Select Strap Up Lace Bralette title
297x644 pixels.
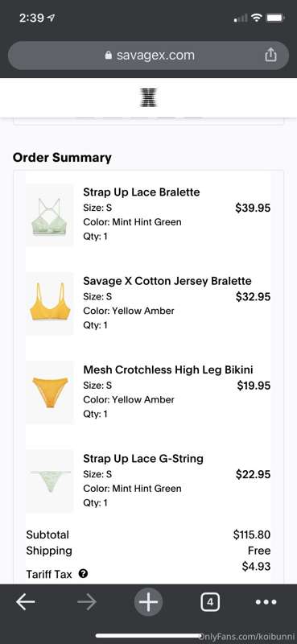pos(142,192)
